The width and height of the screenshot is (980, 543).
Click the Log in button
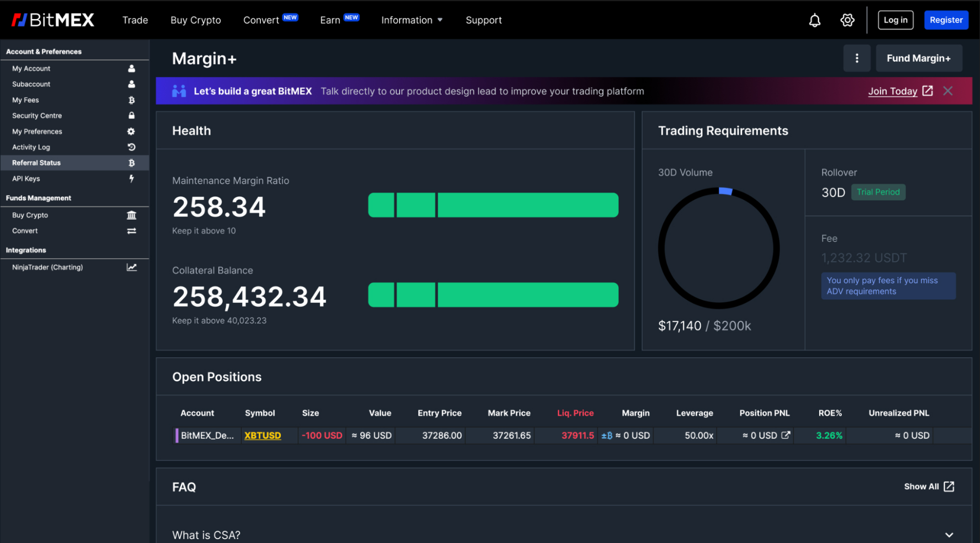[895, 20]
